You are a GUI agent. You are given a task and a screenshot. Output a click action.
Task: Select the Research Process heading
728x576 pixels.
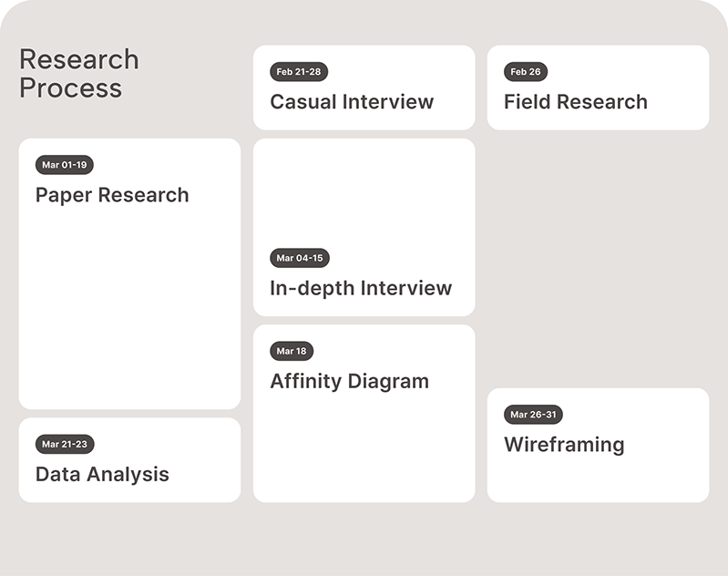[79, 74]
